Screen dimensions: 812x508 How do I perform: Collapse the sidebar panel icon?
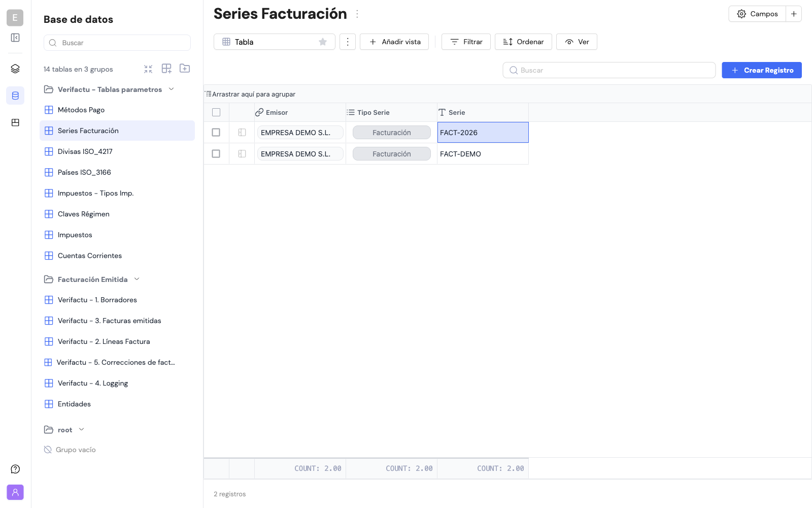[15, 38]
